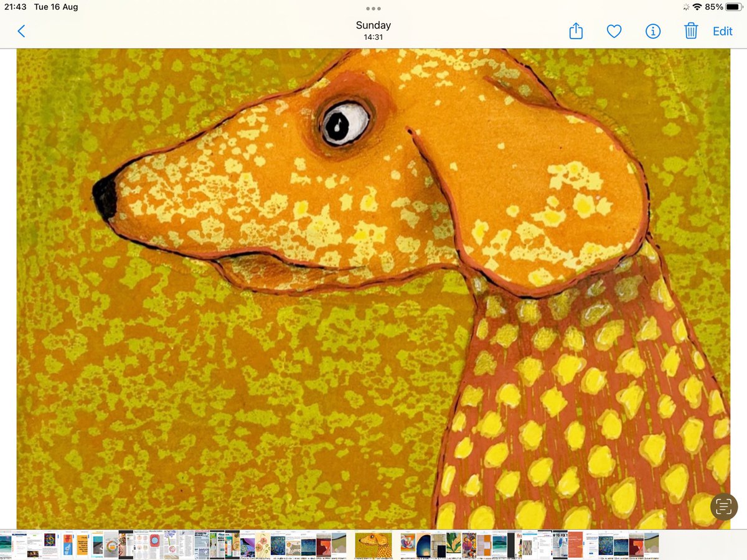Tap the dog painting to hide controls
Image resolution: width=747 pixels, height=560 pixels.
[x=374, y=288]
